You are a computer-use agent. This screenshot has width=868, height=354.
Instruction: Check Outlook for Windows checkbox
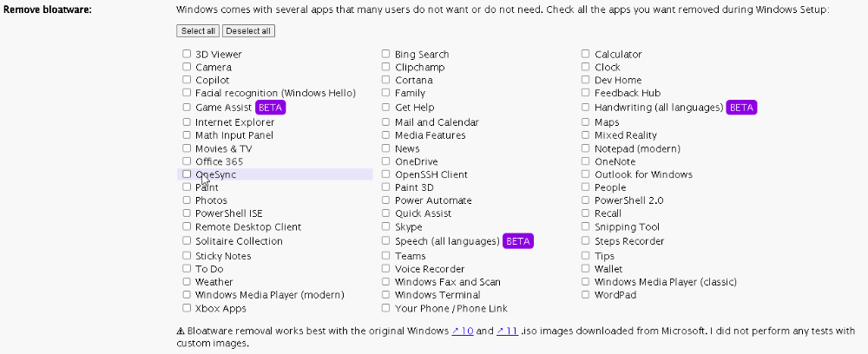coord(586,174)
